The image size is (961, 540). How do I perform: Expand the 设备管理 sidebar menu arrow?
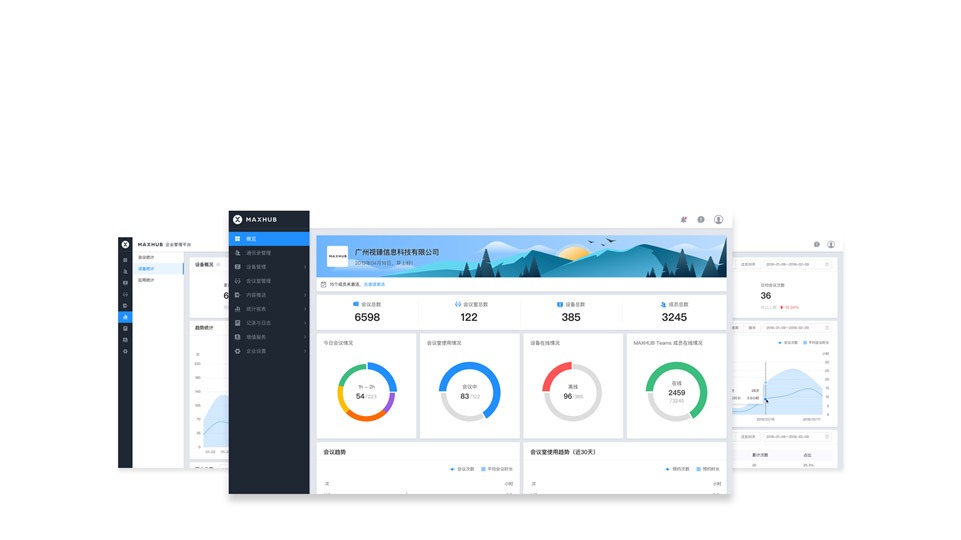tap(305, 267)
